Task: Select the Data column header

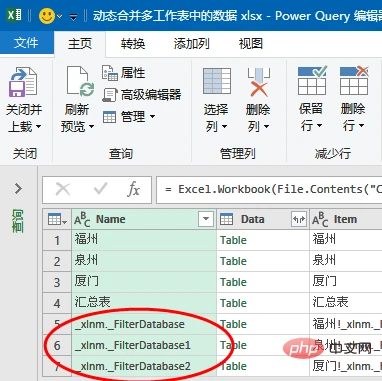Action: click(x=263, y=219)
